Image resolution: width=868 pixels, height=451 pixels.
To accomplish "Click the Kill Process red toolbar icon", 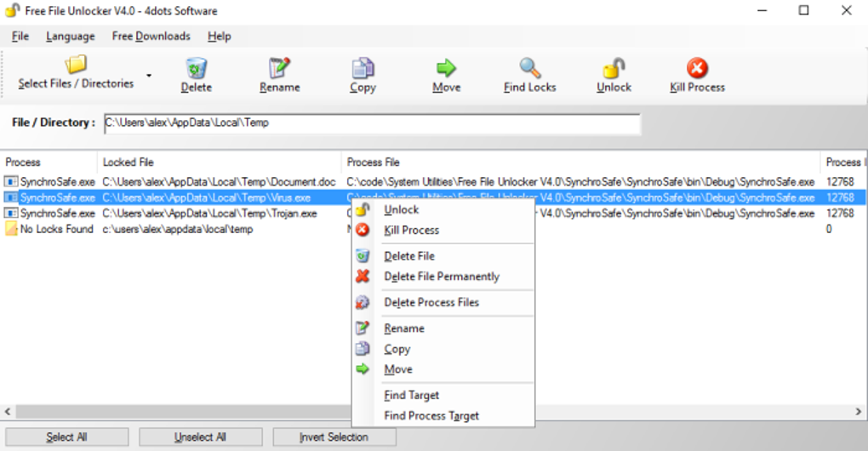I will click(x=697, y=68).
